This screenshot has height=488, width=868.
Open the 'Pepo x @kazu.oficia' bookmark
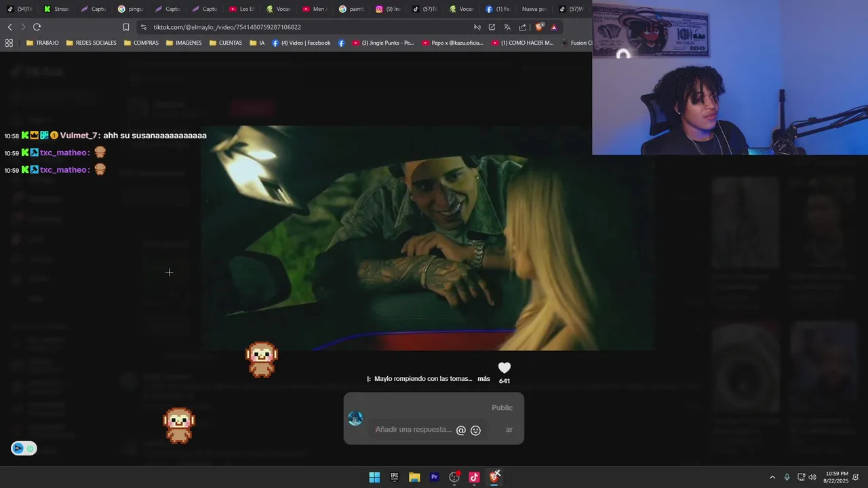pyautogui.click(x=452, y=43)
